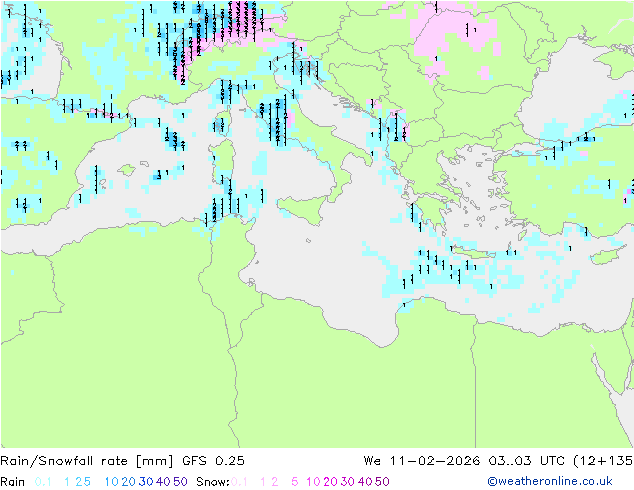Click the island of Sardinia on the map
The width and height of the screenshot is (634, 490).
point(222,160)
